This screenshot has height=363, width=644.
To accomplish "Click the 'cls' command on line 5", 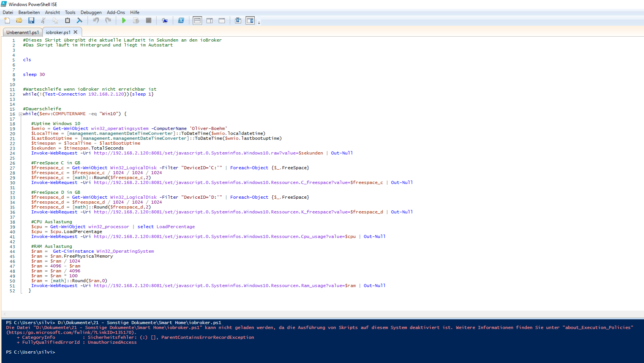I will [x=27, y=60].
